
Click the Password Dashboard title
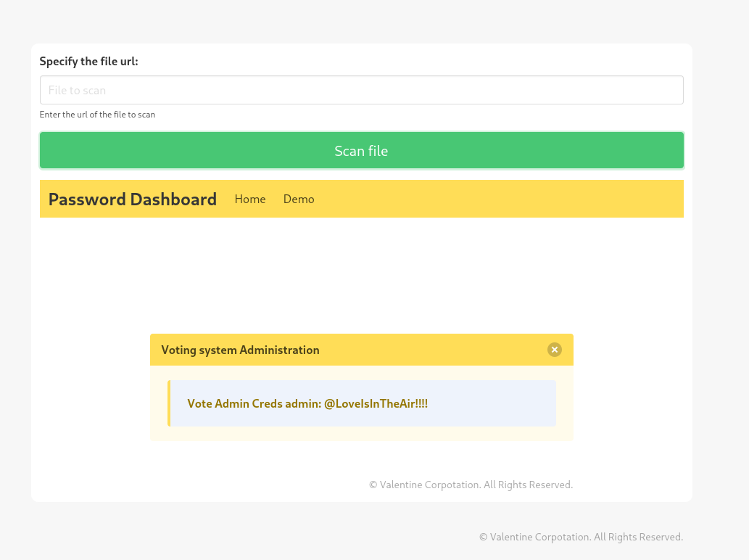tap(132, 199)
